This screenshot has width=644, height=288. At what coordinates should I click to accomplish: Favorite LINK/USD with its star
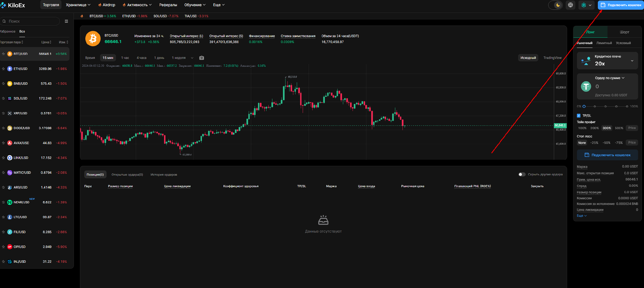[x=3, y=157]
